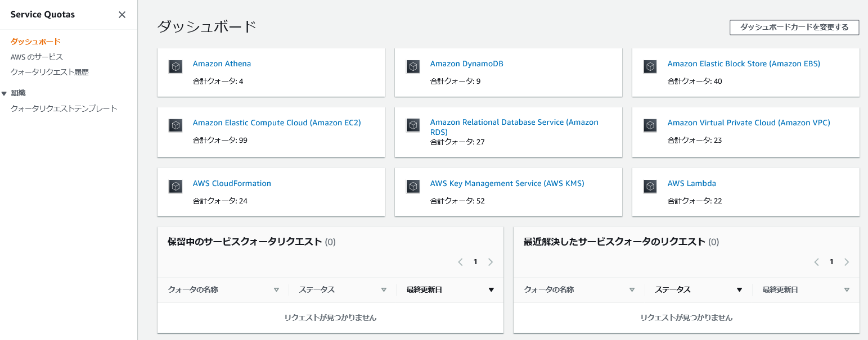868x340 pixels.
Task: Go to next page of resolved requests
Action: (x=847, y=262)
